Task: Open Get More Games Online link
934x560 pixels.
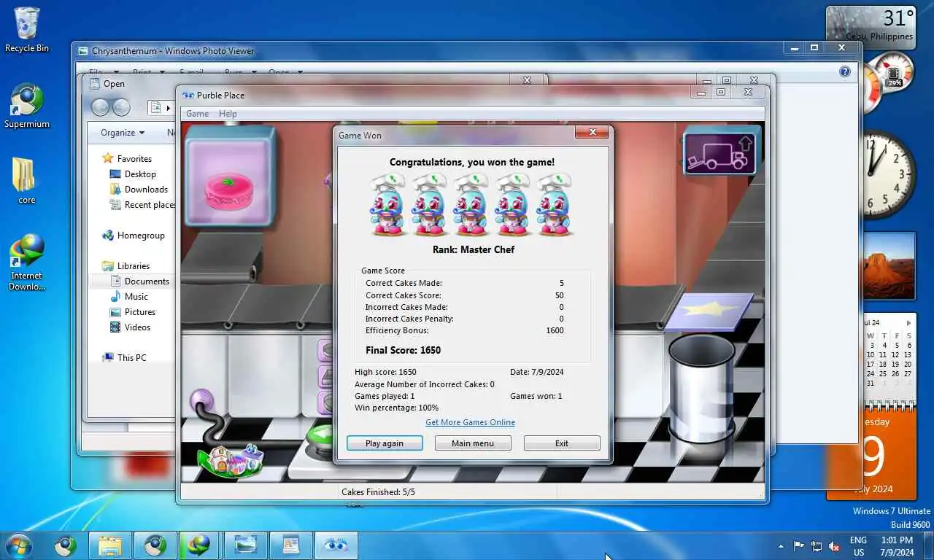Action: pos(471,422)
